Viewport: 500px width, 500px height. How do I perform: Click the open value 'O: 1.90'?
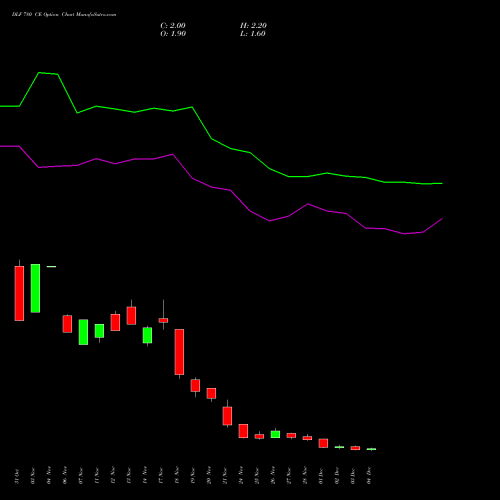[x=173, y=34]
